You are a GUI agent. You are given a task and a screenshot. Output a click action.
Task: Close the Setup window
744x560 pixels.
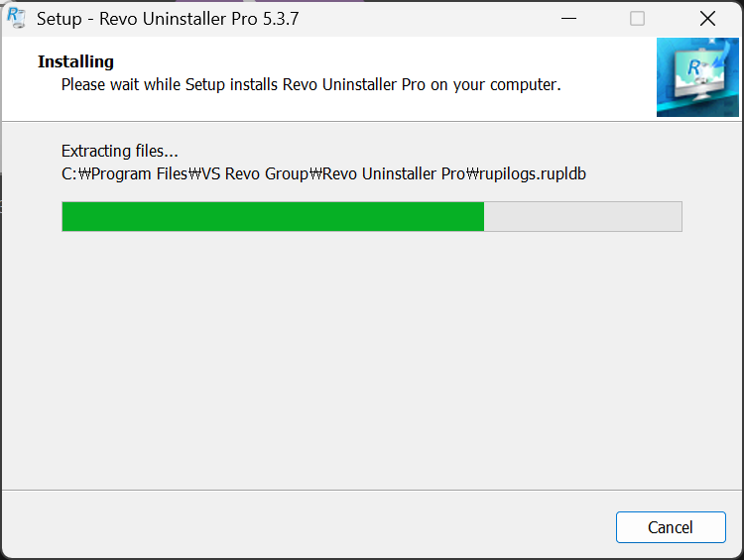click(707, 19)
